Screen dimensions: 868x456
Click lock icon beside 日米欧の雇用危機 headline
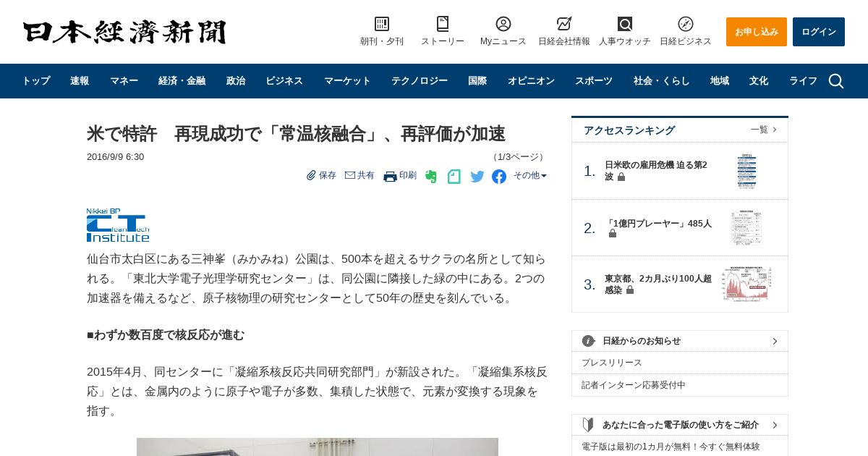click(x=621, y=177)
